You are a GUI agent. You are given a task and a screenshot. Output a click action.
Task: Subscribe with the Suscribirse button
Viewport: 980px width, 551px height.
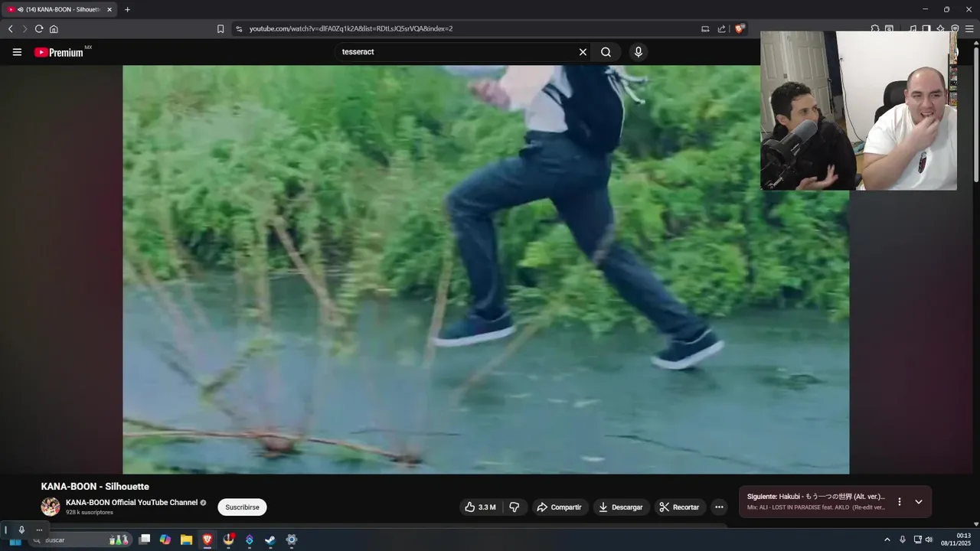(242, 507)
